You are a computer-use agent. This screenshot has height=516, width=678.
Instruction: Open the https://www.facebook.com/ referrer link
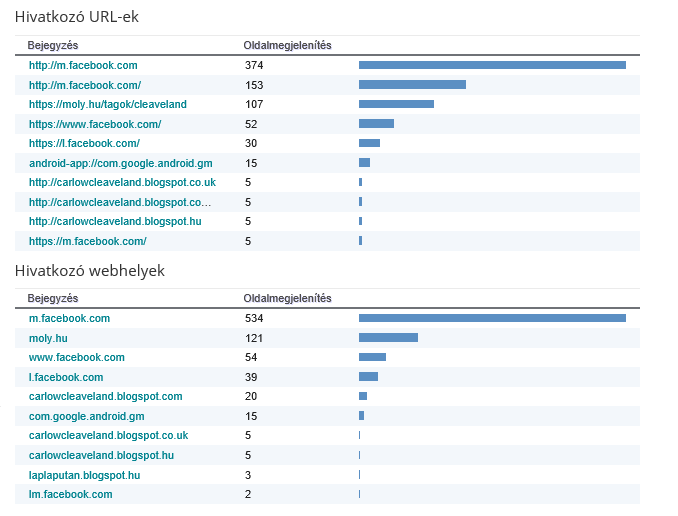(x=95, y=124)
